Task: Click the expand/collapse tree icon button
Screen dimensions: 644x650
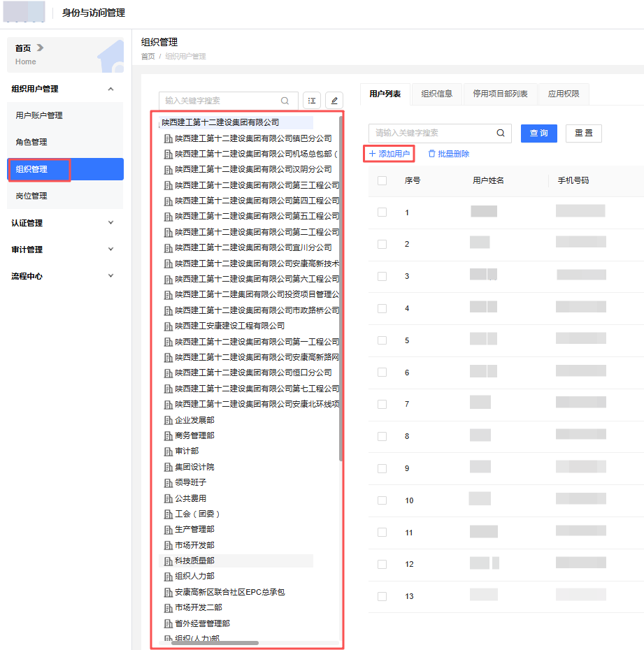Action: click(312, 101)
